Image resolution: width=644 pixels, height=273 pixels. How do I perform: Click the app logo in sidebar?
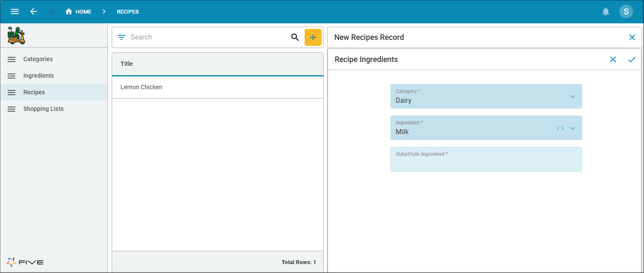(x=17, y=36)
